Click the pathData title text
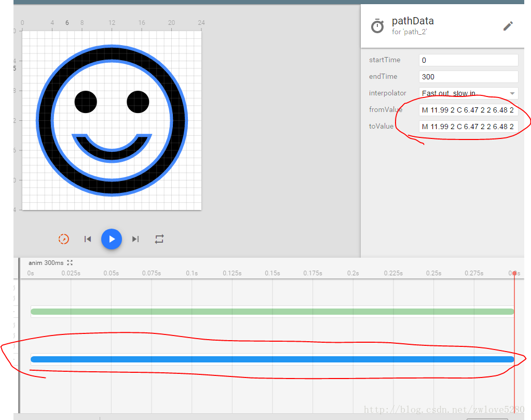Image resolution: width=531 pixels, height=420 pixels. pyautogui.click(x=413, y=21)
